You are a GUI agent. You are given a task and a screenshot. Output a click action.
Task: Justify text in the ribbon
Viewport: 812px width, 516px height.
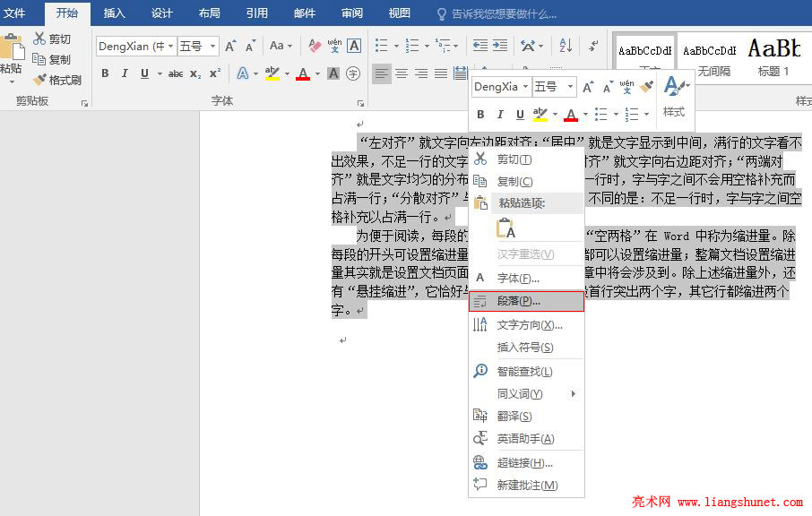pos(441,73)
